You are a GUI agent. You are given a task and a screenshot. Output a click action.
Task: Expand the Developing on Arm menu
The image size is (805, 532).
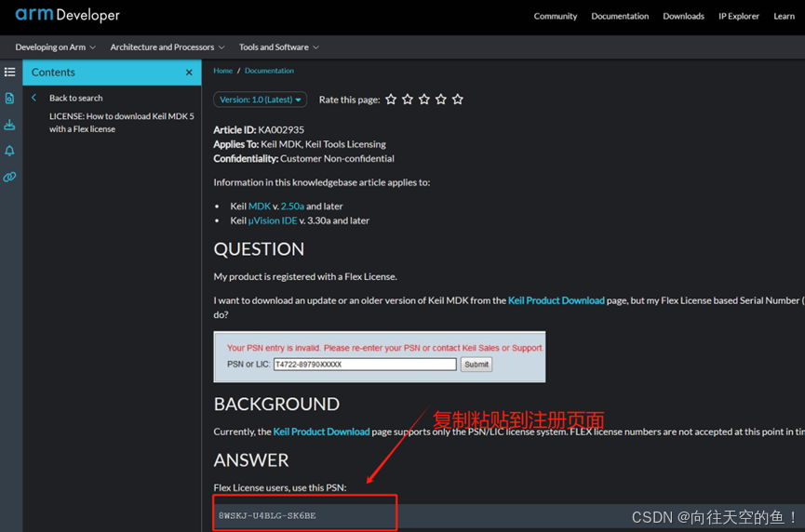click(x=56, y=47)
